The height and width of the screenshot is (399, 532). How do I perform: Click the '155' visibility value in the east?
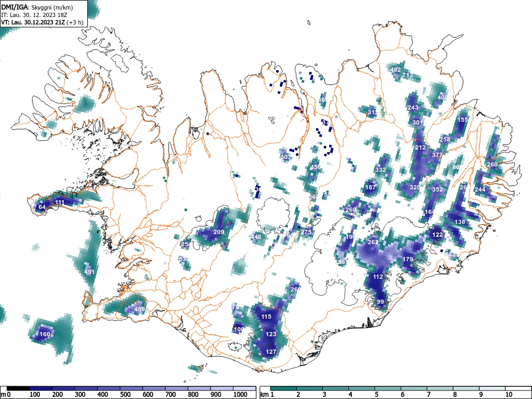pyautogui.click(x=463, y=120)
